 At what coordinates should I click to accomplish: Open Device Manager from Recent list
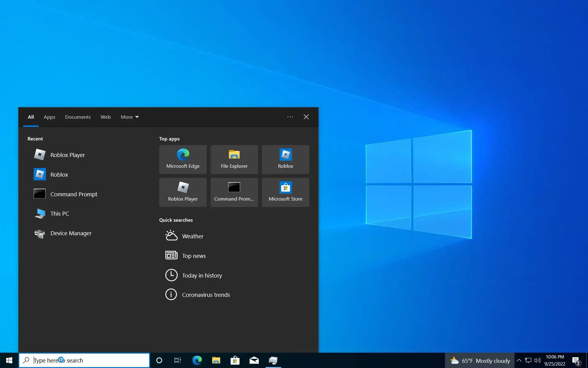(71, 233)
